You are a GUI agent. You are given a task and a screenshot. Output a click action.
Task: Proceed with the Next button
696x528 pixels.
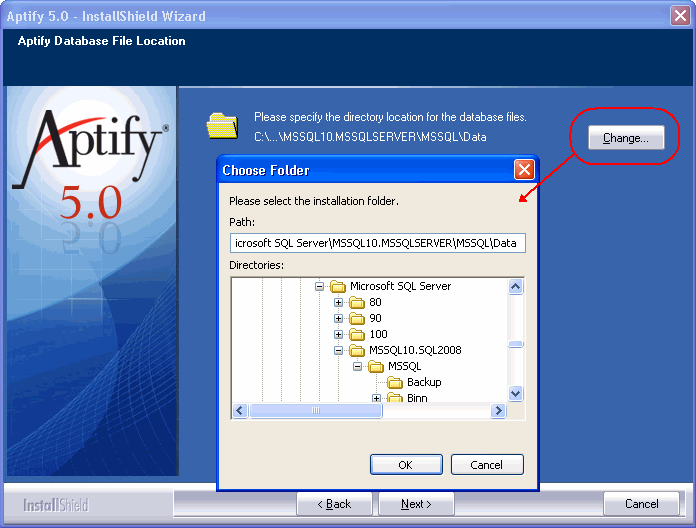coord(416,504)
